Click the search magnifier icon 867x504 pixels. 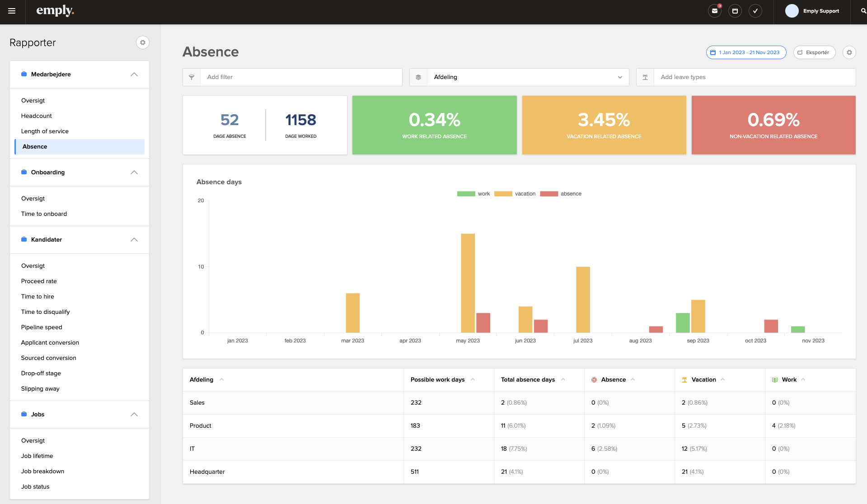863,11
